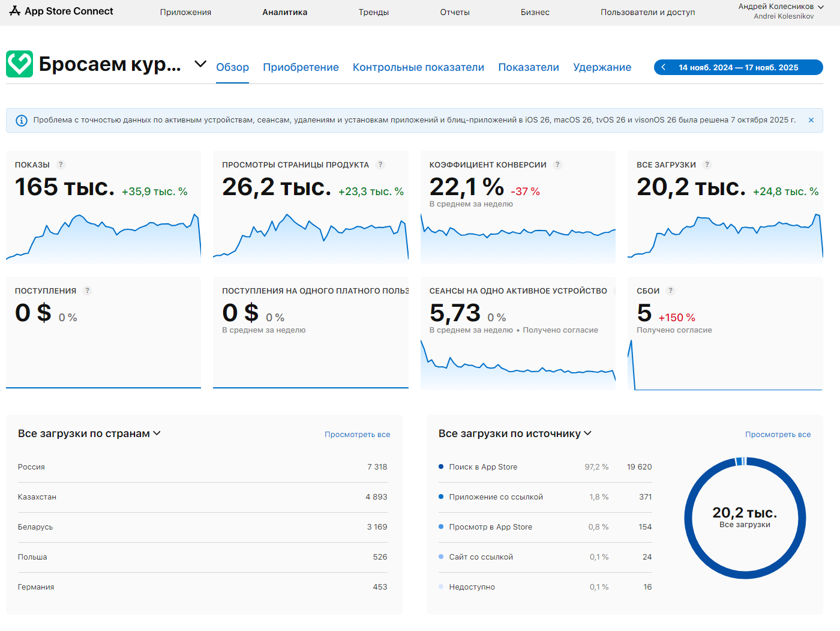Screen dimensions: 840x631
Task: Click the help icon next to Все загрузки
Action: click(x=707, y=165)
